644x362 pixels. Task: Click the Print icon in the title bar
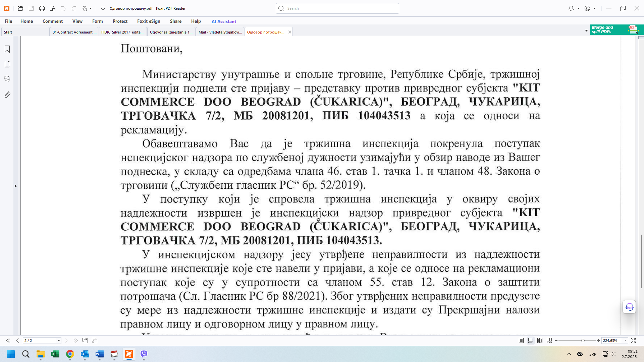pyautogui.click(x=42, y=8)
